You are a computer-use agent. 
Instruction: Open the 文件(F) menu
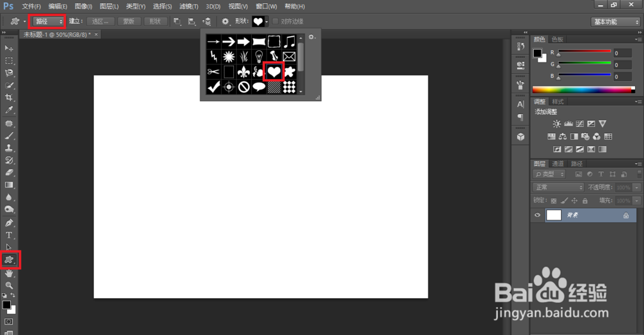coord(31,6)
